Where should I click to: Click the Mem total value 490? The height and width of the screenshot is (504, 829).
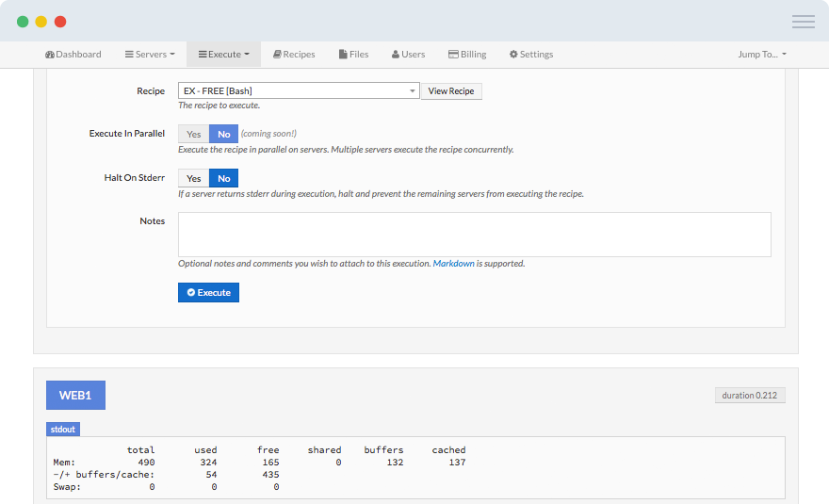[x=146, y=463]
